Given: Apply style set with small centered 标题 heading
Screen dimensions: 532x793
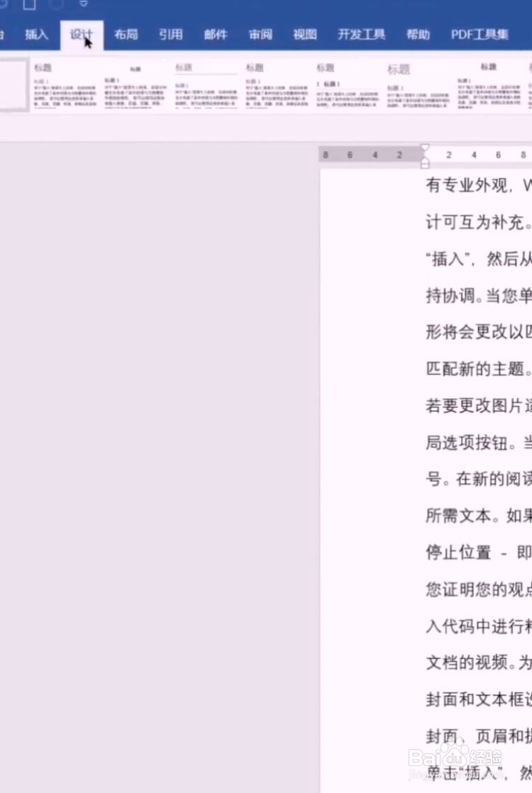Looking at the screenshot, I should (x=135, y=85).
